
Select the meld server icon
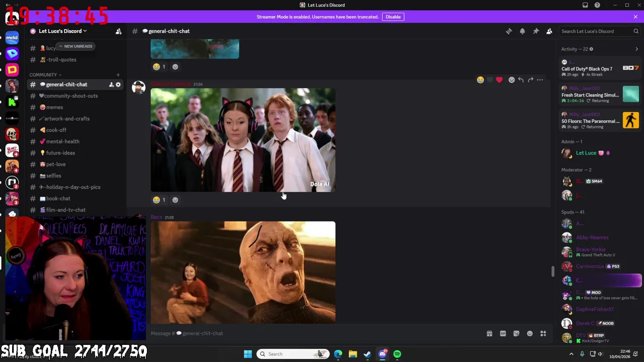(12, 37)
